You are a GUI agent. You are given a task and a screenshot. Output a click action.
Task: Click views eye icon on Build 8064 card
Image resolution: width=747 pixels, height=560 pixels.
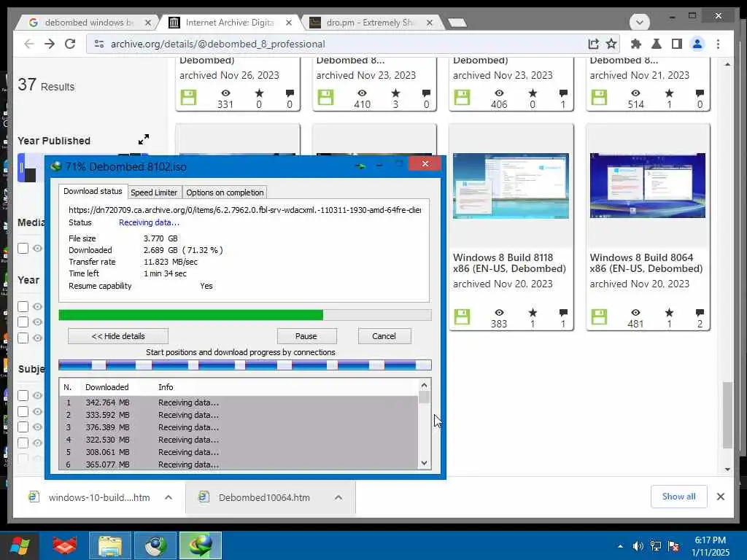coord(635,312)
